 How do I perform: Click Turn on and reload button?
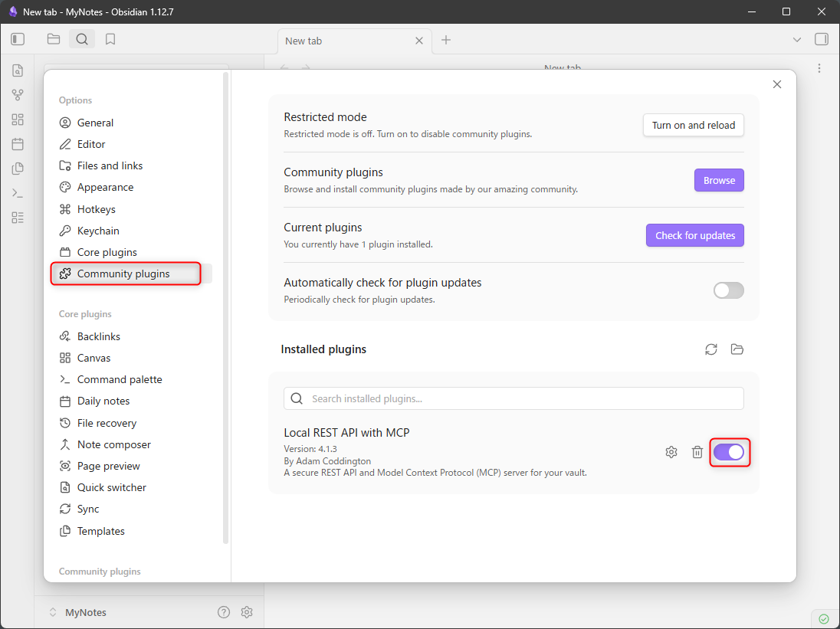[x=693, y=125]
